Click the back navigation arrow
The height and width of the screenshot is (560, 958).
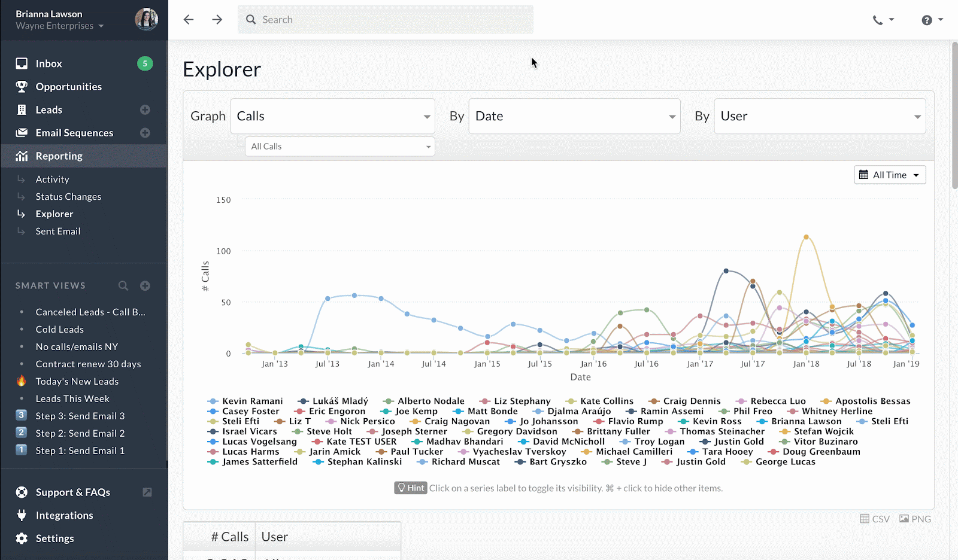pos(189,20)
